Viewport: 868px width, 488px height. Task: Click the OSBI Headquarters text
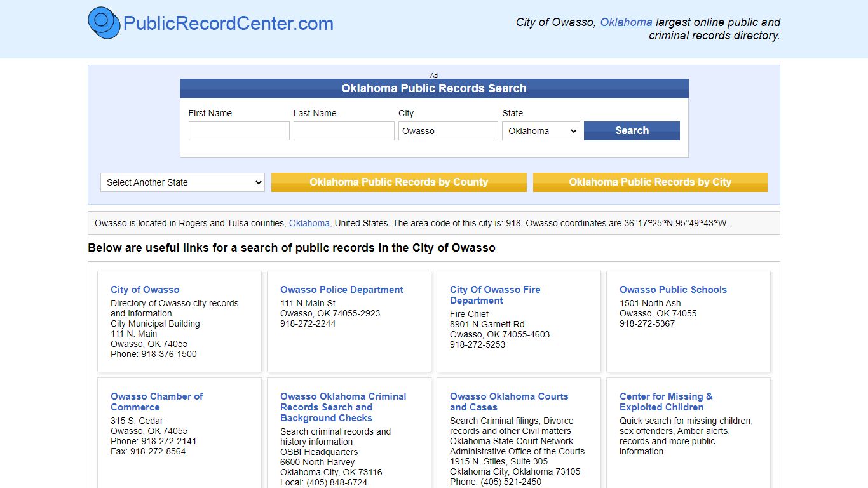[319, 452]
